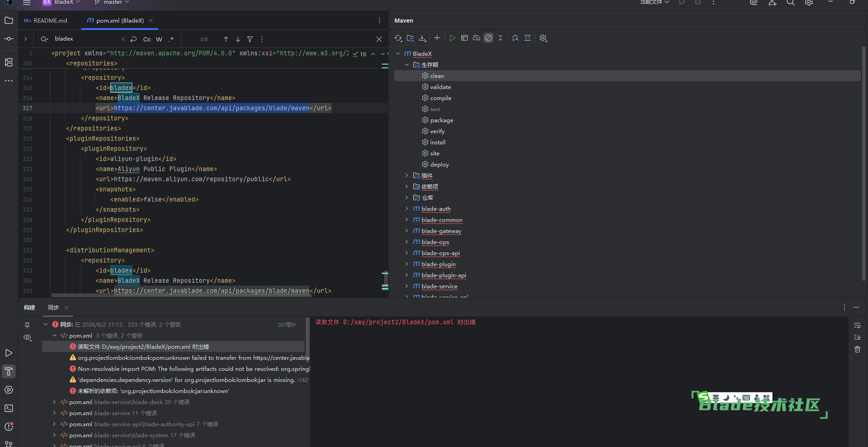The image size is (868, 447).
Task: Expand pom.xml blade-service\blade-desk errors node
Action: [x=54, y=402]
